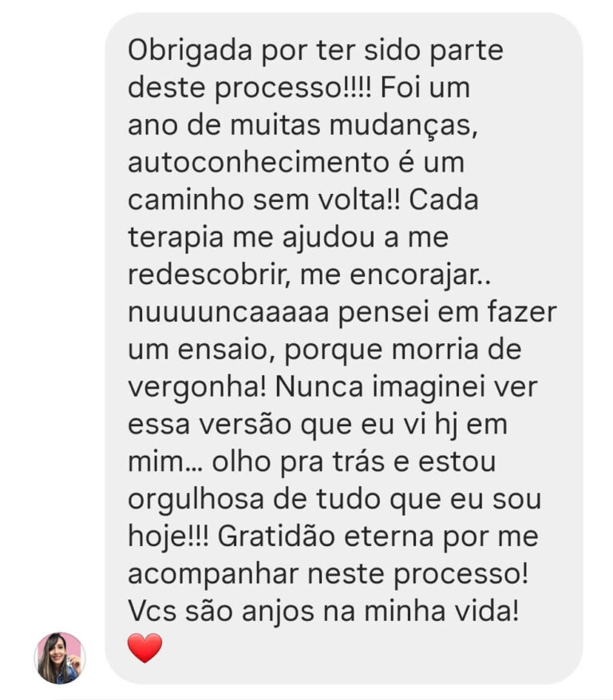
Task: Click the stretched word "nuuuuncaaaaa"
Action: pos(228,313)
